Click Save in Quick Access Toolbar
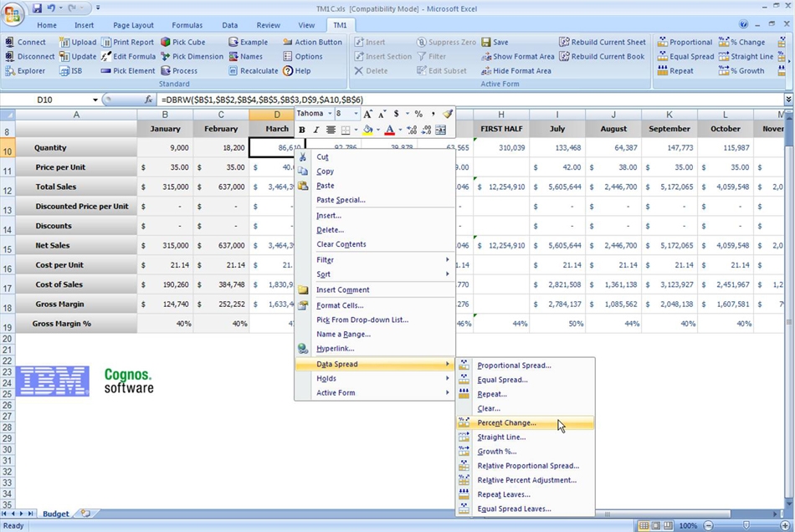The image size is (795, 532). (37, 8)
